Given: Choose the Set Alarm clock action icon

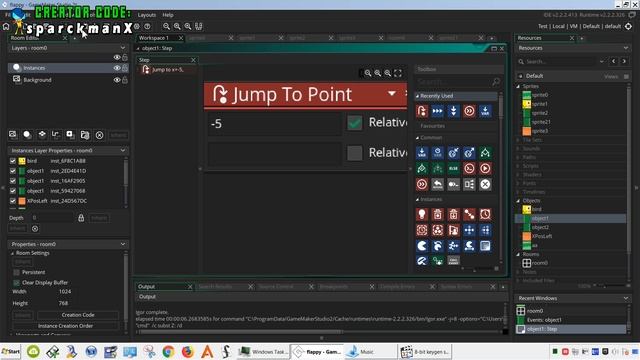Looking at the screenshot, I should pos(485,214).
